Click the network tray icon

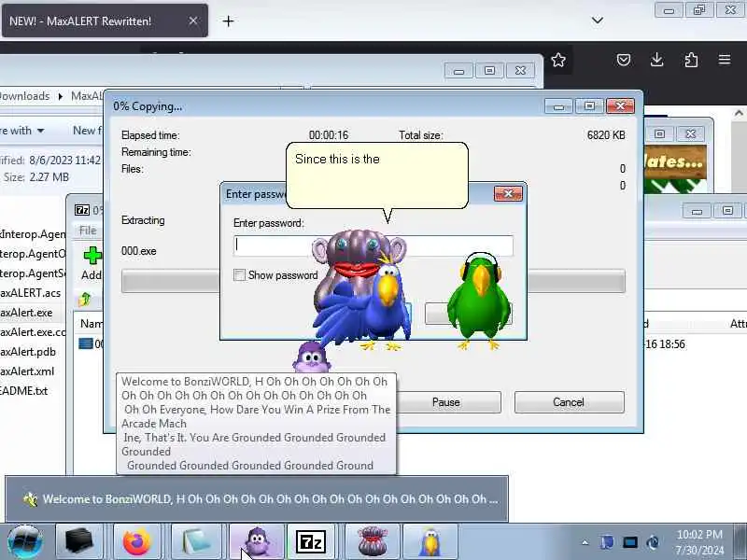tap(653, 542)
